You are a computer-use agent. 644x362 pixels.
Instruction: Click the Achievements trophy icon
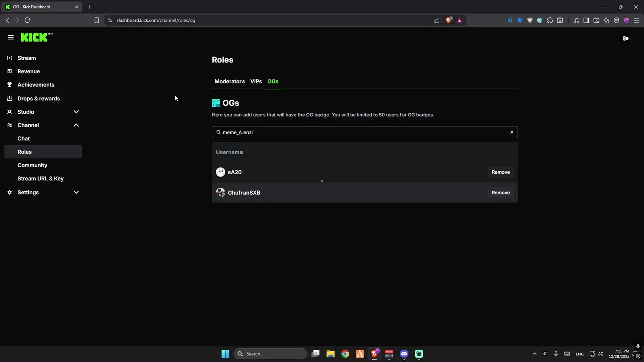9,85
